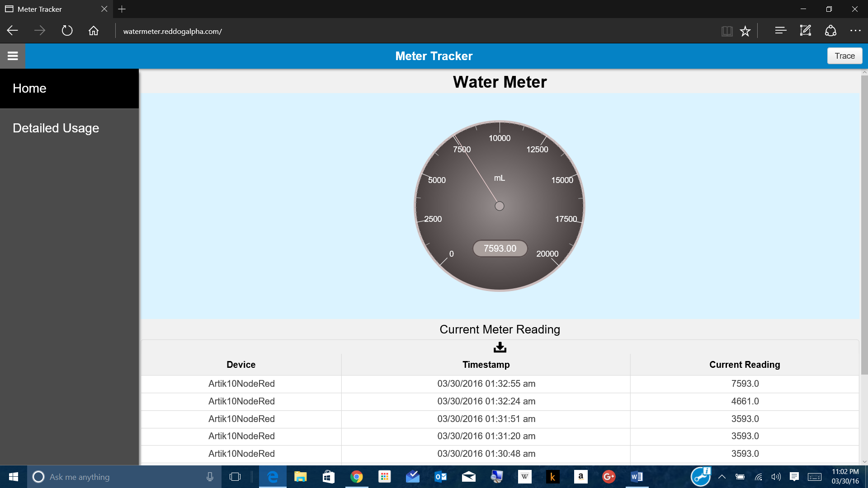The height and width of the screenshot is (488, 868).
Task: Open the Edge Hub panel
Action: [x=780, y=31]
